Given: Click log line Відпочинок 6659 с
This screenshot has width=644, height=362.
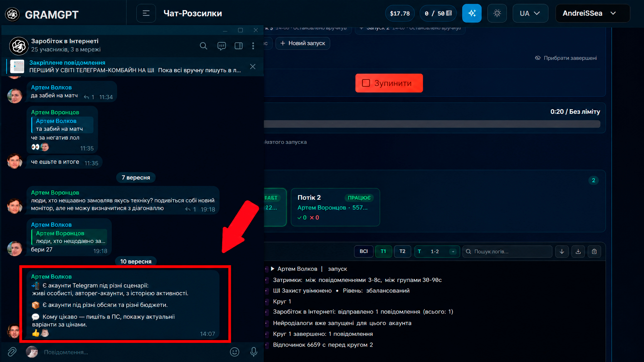Looking at the screenshot, I should 323,345.
